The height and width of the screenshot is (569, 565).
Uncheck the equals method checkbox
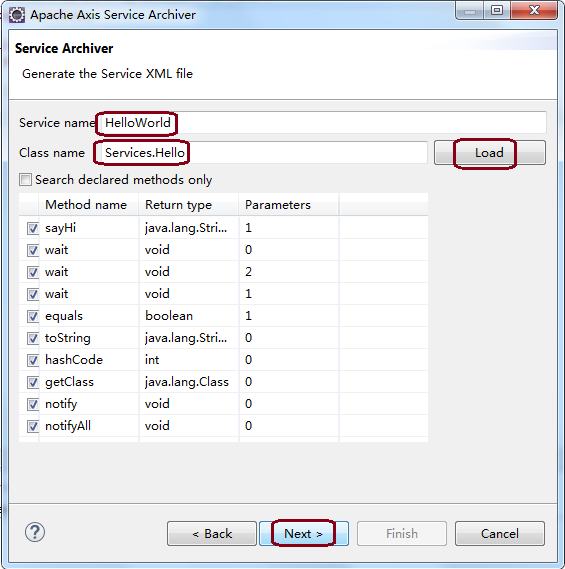(x=33, y=316)
